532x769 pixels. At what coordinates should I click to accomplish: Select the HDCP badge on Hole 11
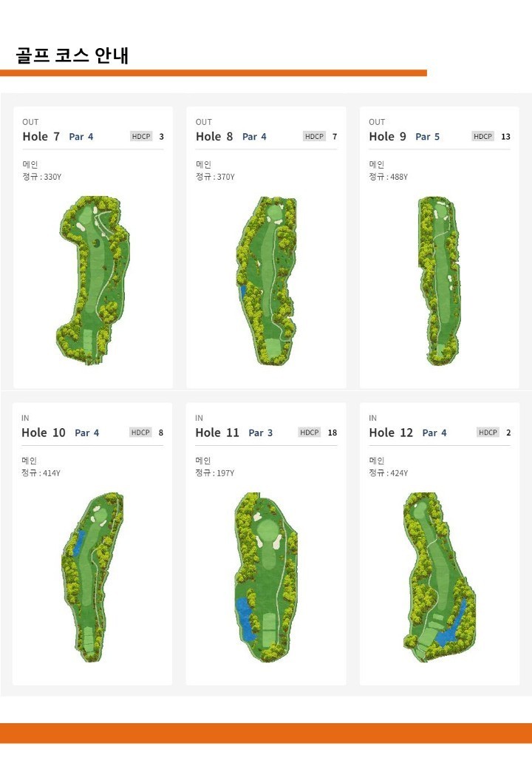[310, 433]
